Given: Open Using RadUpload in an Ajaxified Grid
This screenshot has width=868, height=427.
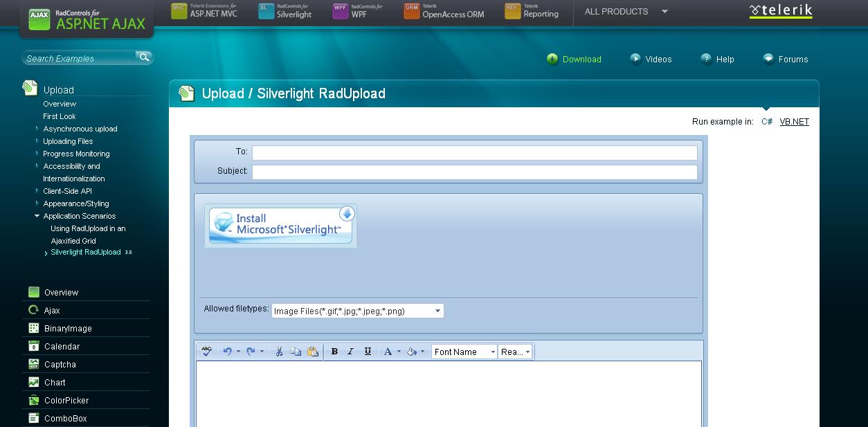Looking at the screenshot, I should [88, 235].
